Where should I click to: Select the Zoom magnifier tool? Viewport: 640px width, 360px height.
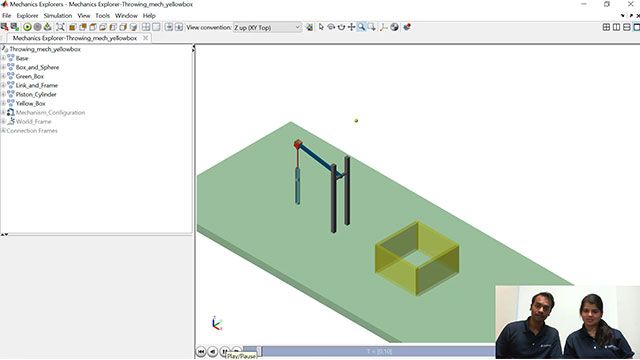pos(361,27)
